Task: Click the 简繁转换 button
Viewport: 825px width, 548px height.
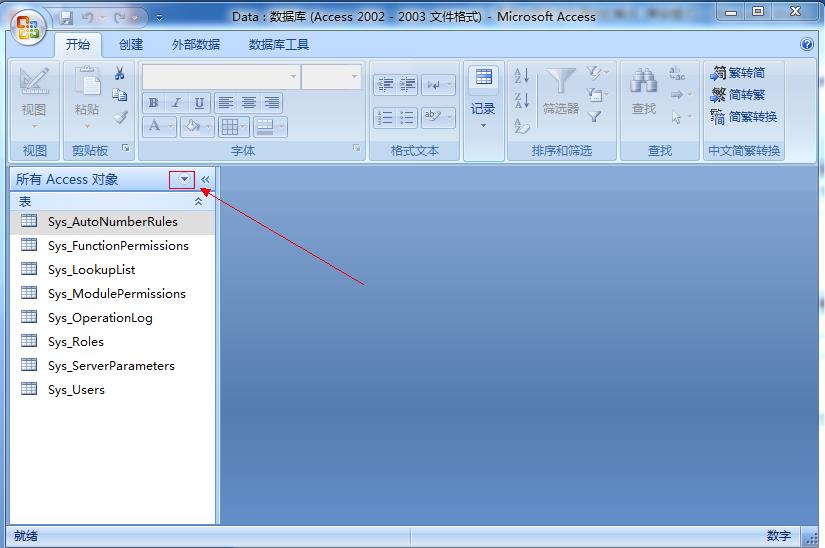Action: point(743,117)
